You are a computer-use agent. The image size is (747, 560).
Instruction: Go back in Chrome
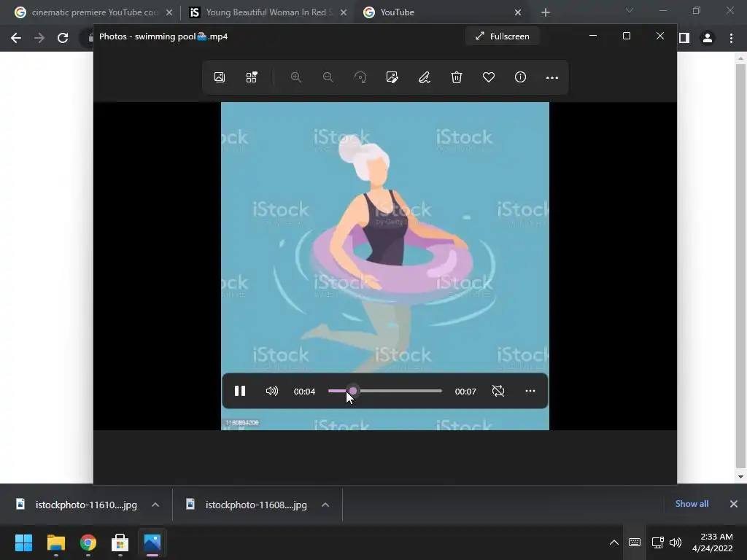click(x=16, y=38)
